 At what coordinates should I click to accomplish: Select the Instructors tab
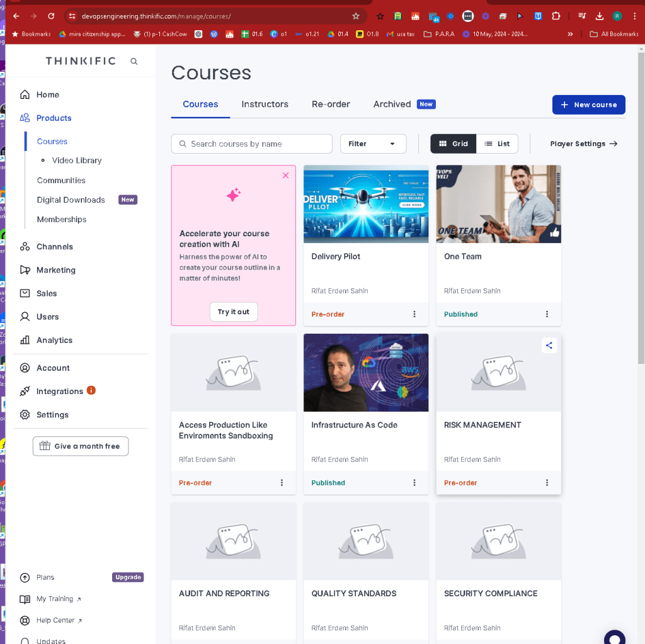(x=265, y=105)
